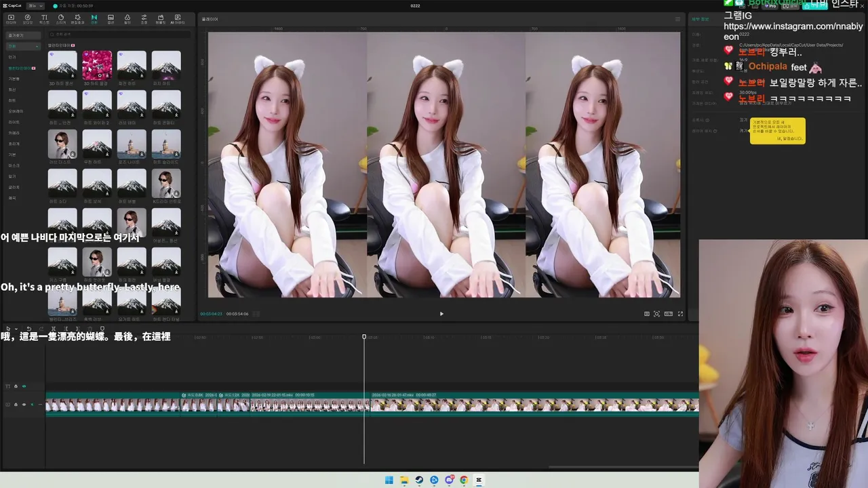Image resolution: width=868 pixels, height=488 pixels.
Task: Select the 최신 category
Action: (x=12, y=89)
